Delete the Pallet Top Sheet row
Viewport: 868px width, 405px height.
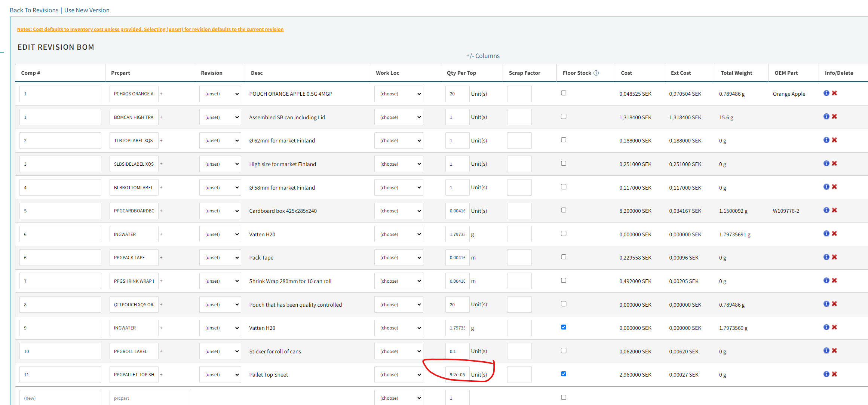tap(834, 374)
